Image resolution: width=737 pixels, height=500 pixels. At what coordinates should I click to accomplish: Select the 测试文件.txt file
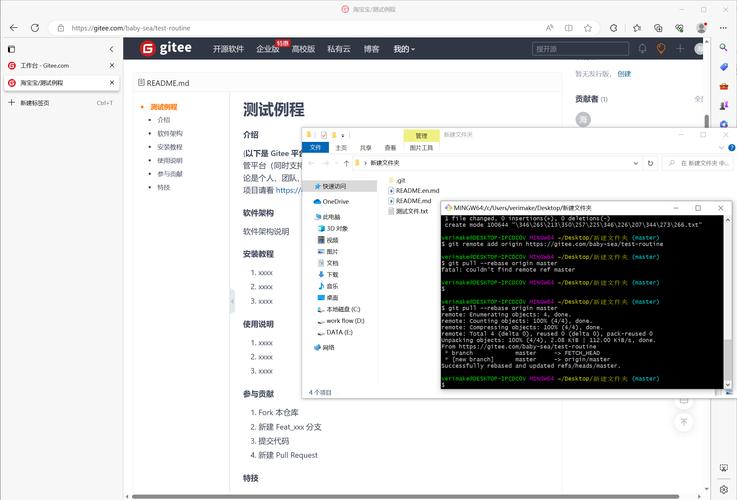408,211
